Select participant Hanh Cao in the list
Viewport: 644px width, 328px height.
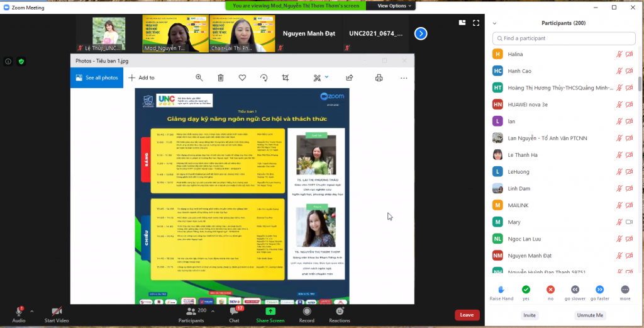coord(564,71)
